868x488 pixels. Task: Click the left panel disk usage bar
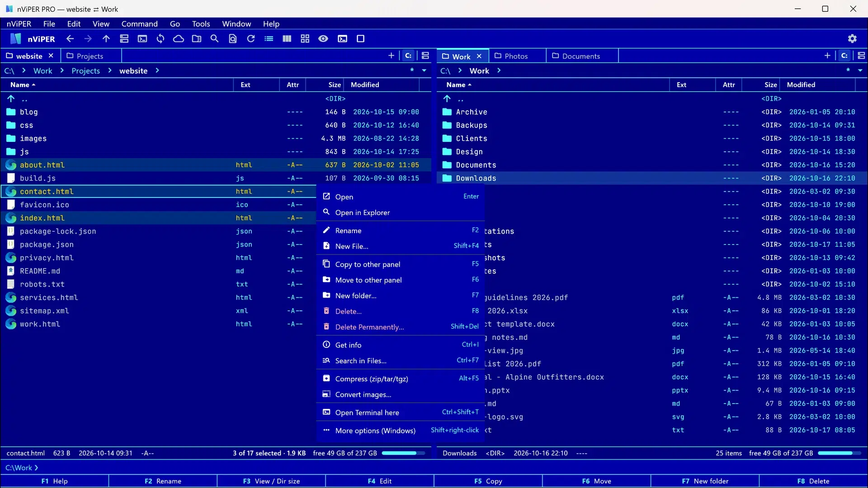tap(403, 453)
